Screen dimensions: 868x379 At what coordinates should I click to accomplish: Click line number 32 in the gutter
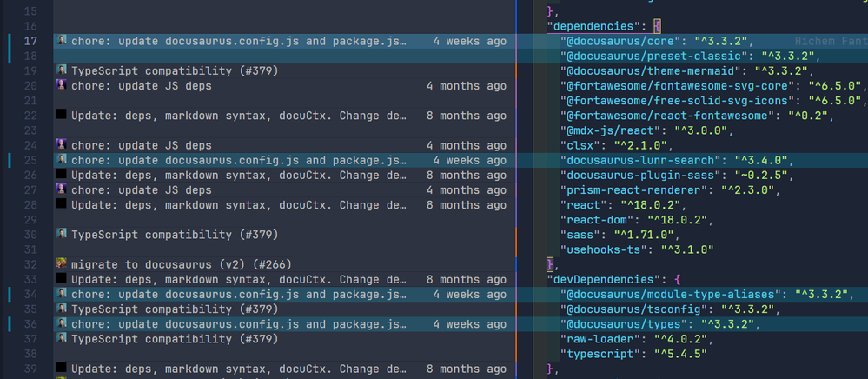click(x=30, y=264)
